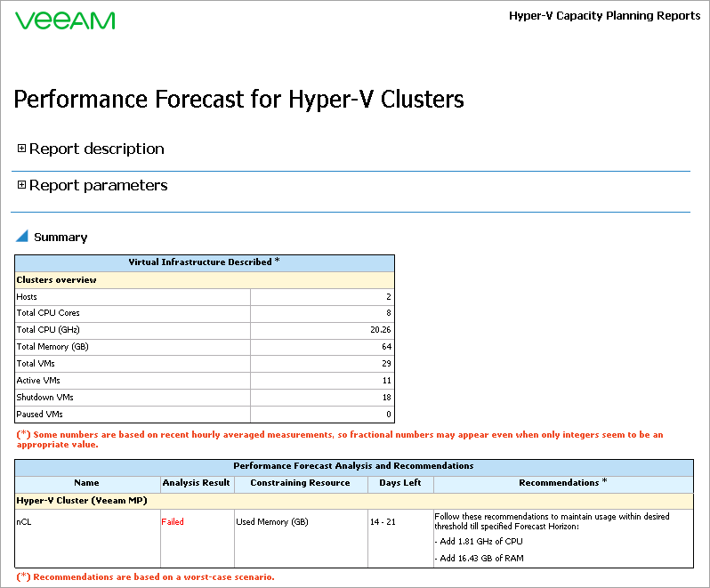Click the red footnote about hourly averaged measurements
This screenshot has height=588, width=710.
pos(340,439)
